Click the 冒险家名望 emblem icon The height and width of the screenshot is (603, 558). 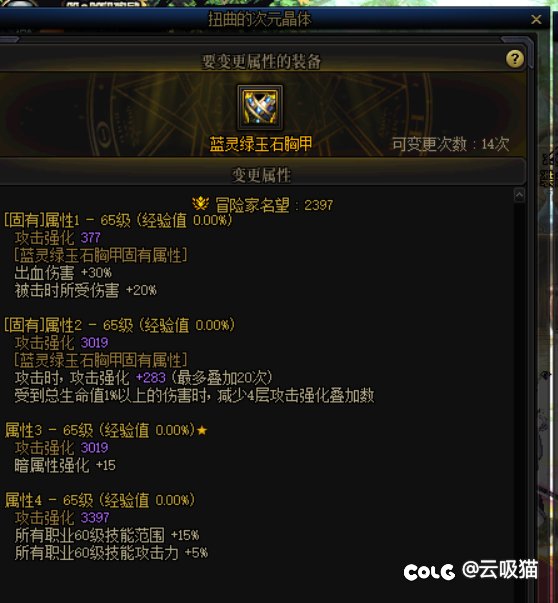click(201, 204)
